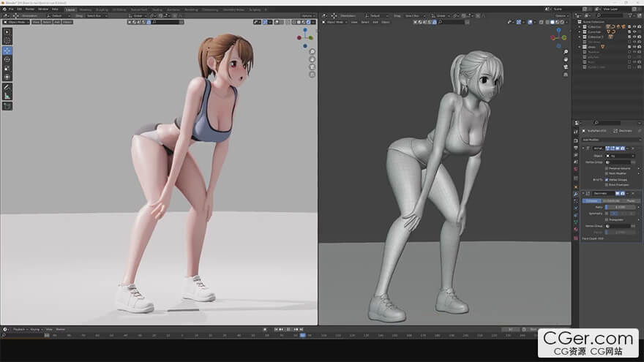This screenshot has width=644, height=362.
Task: Select the Measure tool in left toolbar
Action: pos(7,95)
